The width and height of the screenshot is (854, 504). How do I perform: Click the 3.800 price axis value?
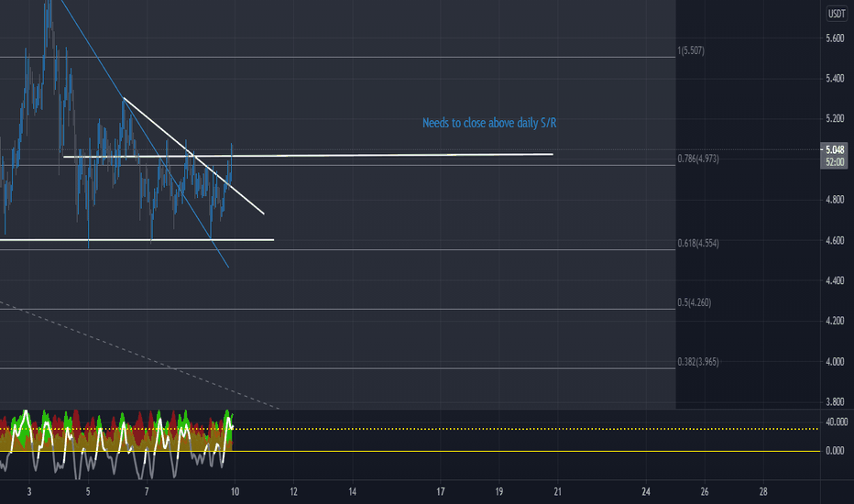click(x=835, y=402)
